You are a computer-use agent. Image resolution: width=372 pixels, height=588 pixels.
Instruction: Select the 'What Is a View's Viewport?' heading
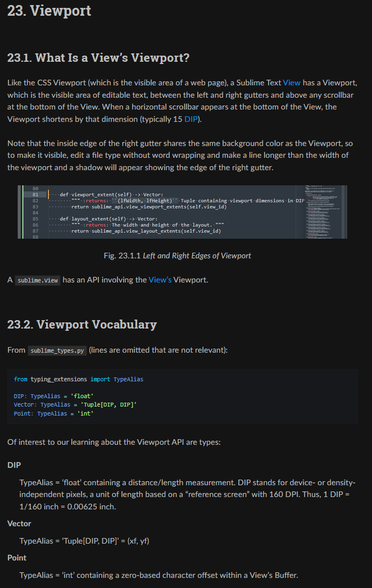point(98,57)
